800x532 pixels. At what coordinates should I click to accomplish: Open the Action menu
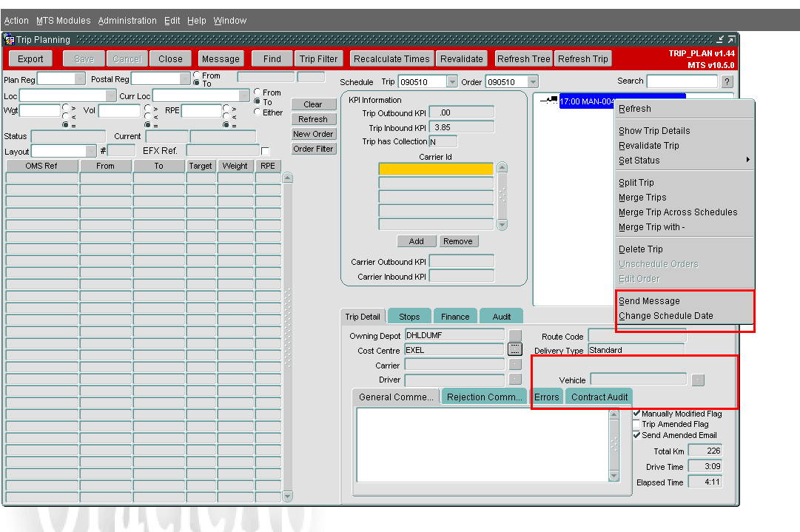point(16,21)
